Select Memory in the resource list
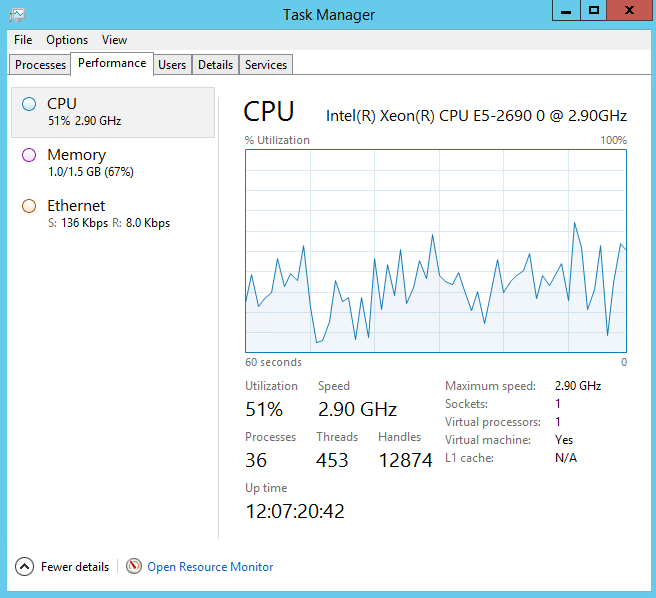This screenshot has height=598, width=656. [76, 155]
